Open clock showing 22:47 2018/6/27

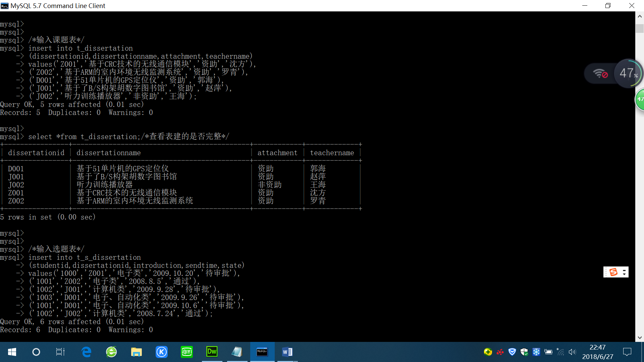[x=598, y=352]
